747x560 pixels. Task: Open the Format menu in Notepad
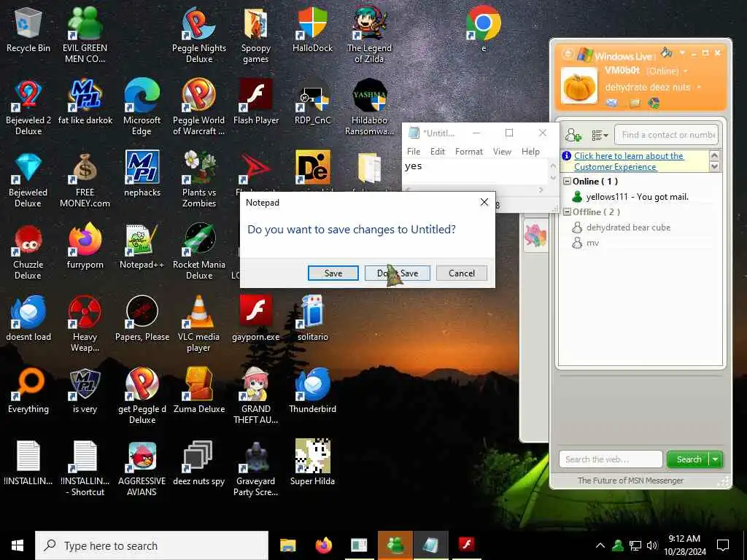469,152
